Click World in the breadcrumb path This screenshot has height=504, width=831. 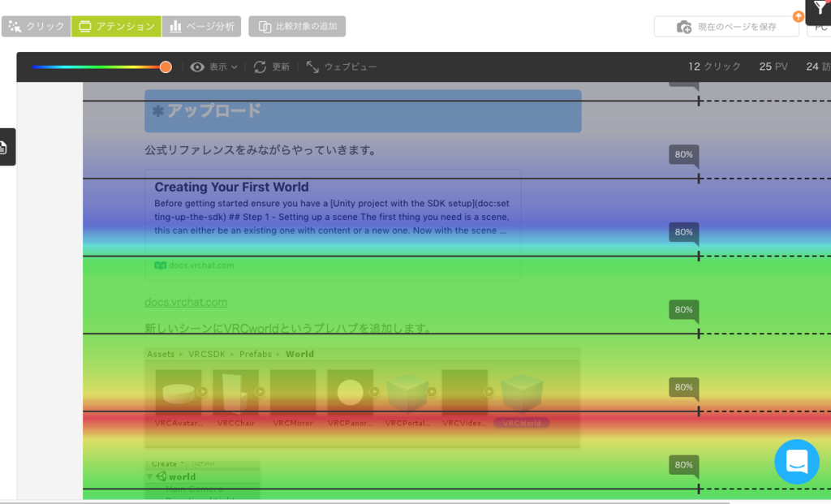[299, 354]
